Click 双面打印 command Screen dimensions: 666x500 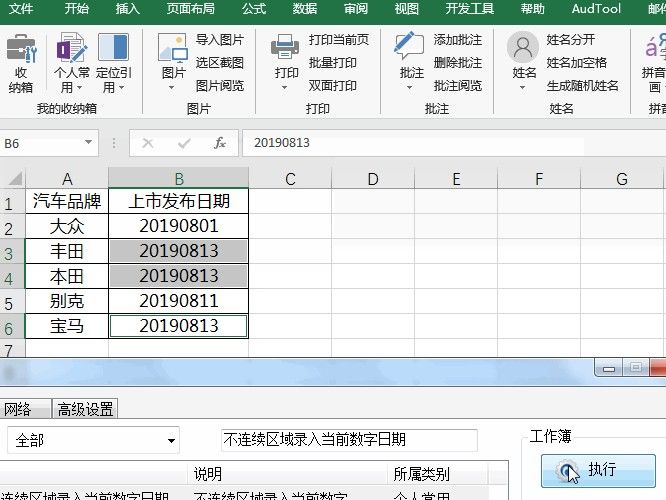[x=333, y=86]
